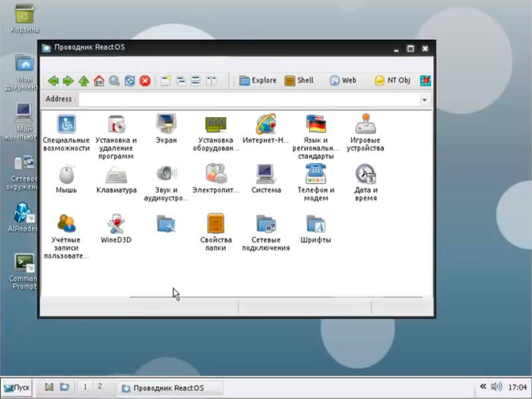Image resolution: width=532 pixels, height=399 pixels.
Task: Open NT Obj in the toolbar
Action: tap(392, 80)
